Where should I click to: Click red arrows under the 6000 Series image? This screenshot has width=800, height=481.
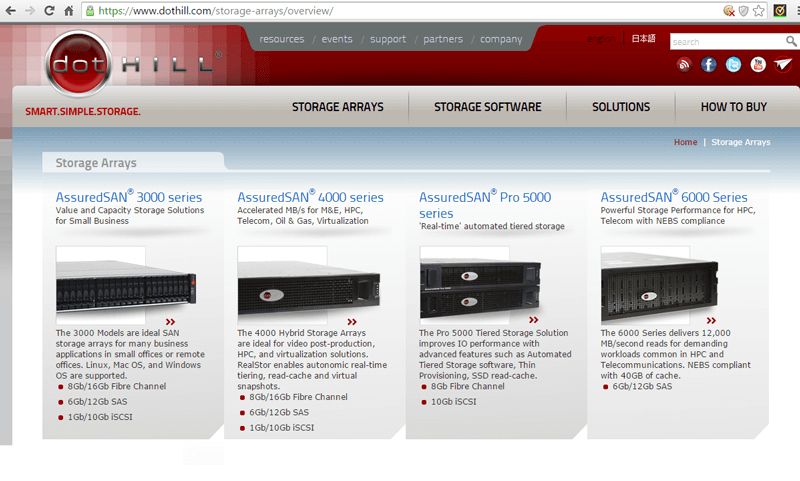tap(711, 320)
